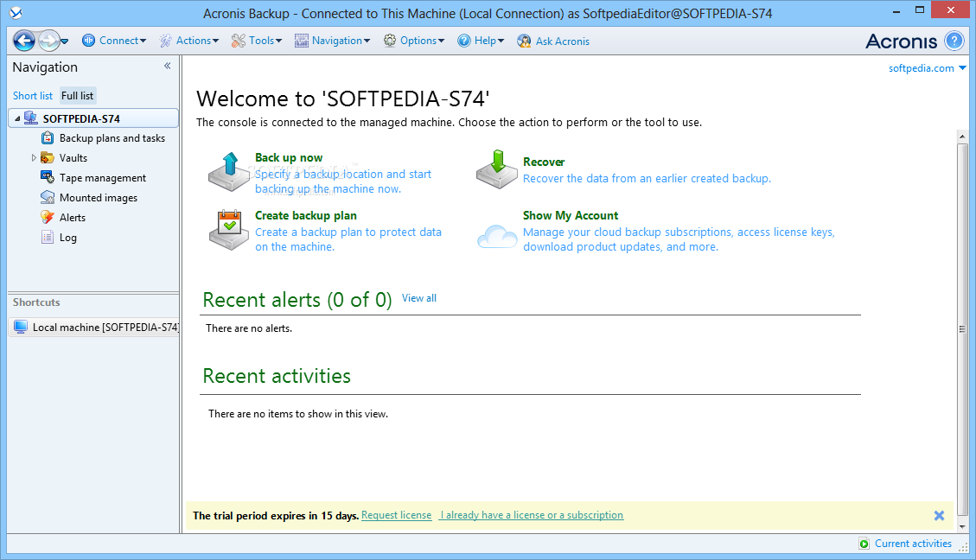The image size is (976, 560).
Task: Click the Forward navigation arrow
Action: pos(48,41)
